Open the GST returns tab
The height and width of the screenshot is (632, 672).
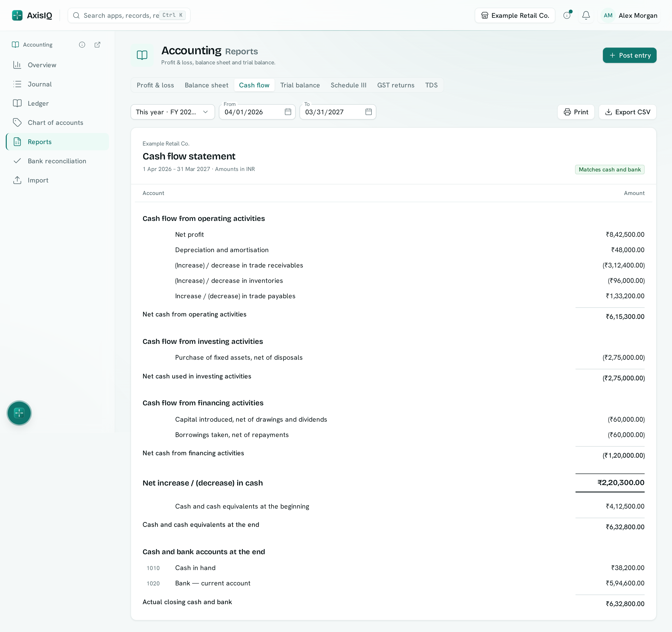pos(396,85)
